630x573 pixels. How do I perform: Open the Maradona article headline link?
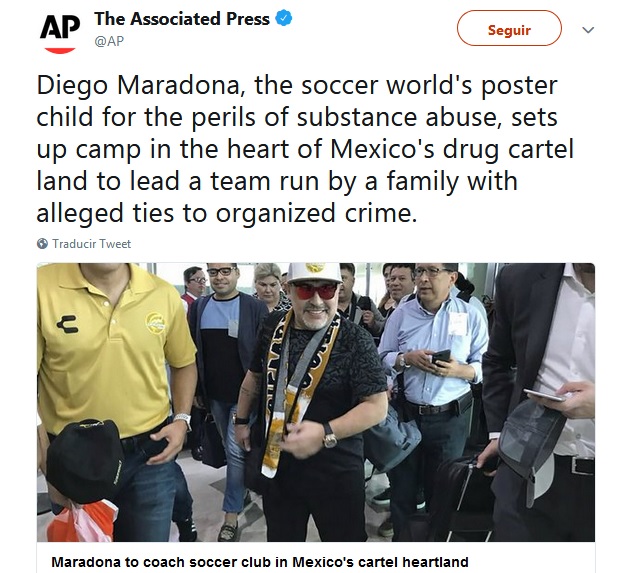[x=259, y=561]
